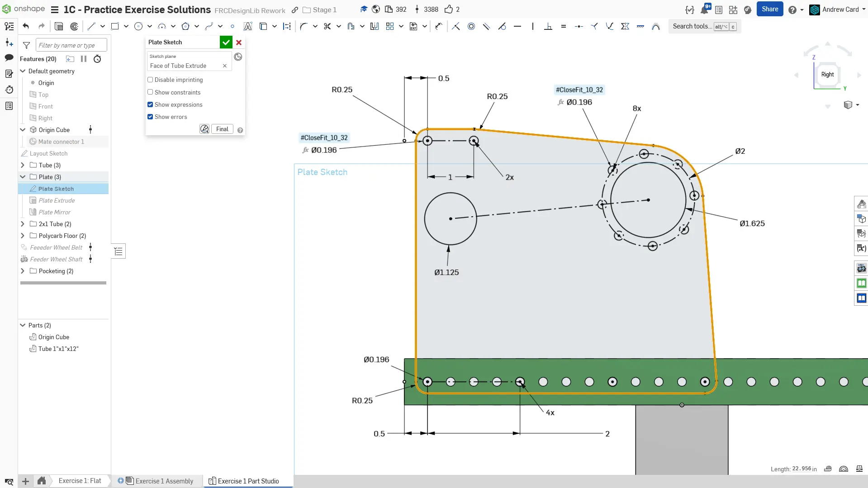868x488 pixels.
Task: Enable the Disable imprinting checkbox
Action: pyautogui.click(x=150, y=80)
